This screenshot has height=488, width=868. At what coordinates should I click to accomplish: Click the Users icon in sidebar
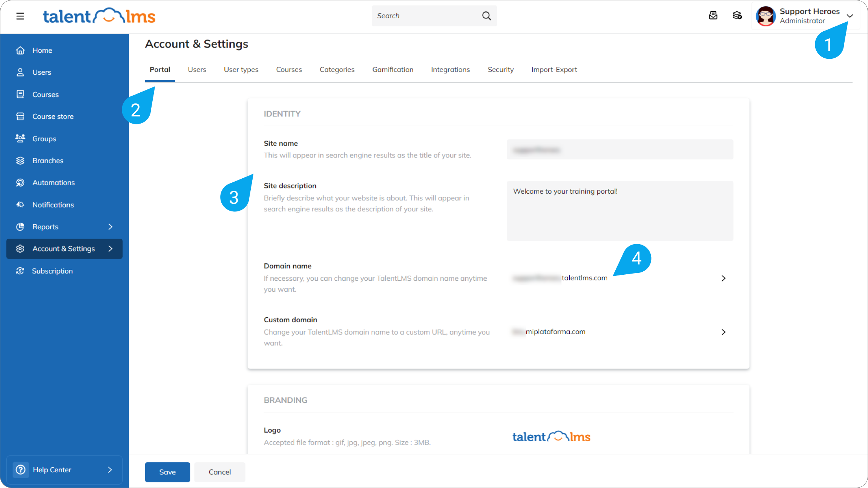coord(20,72)
